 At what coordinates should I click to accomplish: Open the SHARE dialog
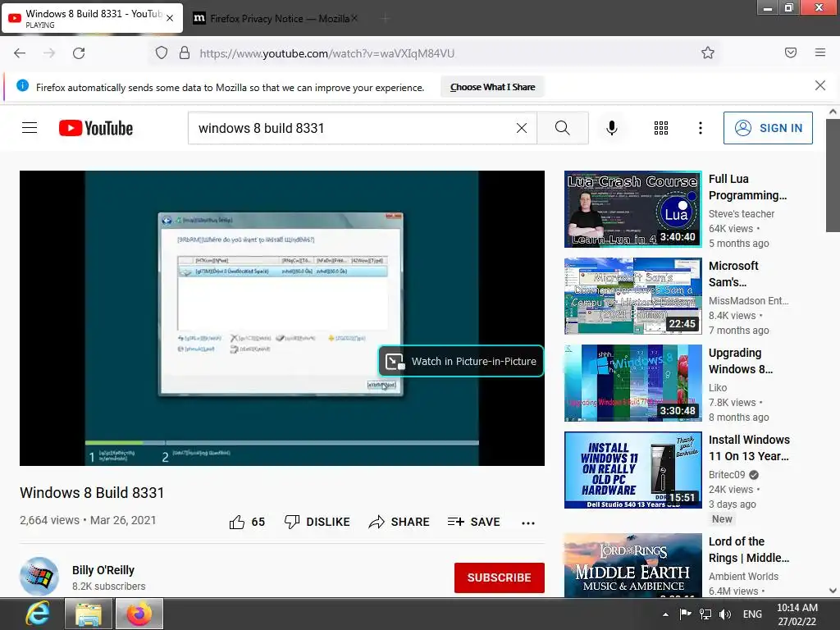pos(399,522)
